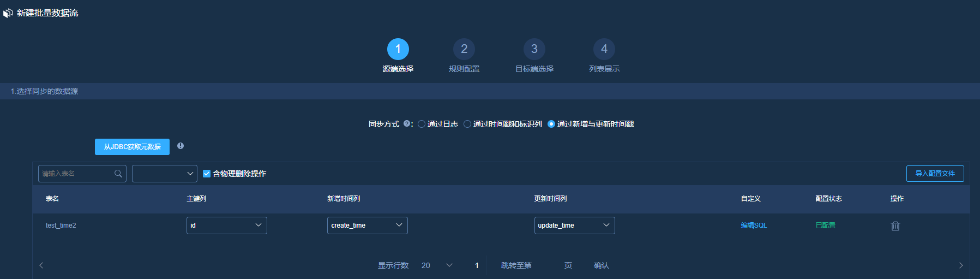Viewport: 980px width, 279px height.
Task: Go to previous page with left arrow
Action: (x=41, y=265)
